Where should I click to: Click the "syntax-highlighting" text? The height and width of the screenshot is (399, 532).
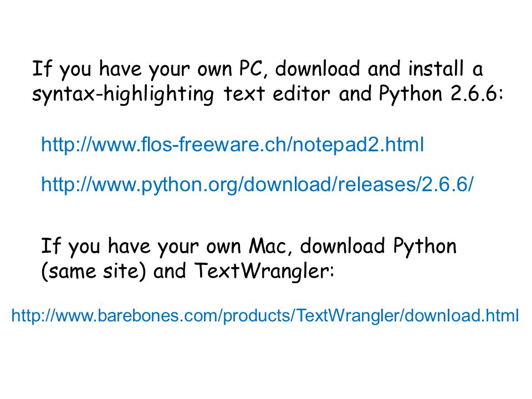123,94
